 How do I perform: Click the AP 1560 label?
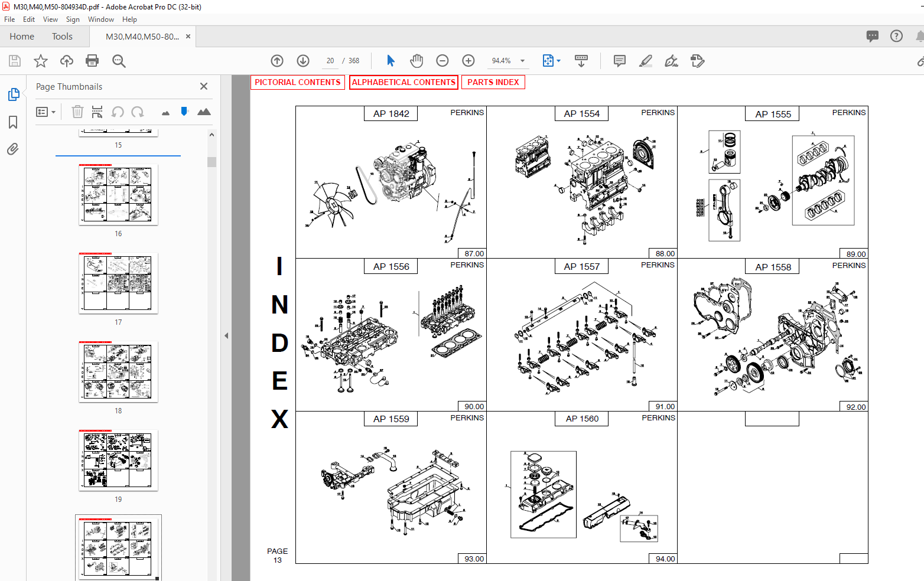pos(582,419)
